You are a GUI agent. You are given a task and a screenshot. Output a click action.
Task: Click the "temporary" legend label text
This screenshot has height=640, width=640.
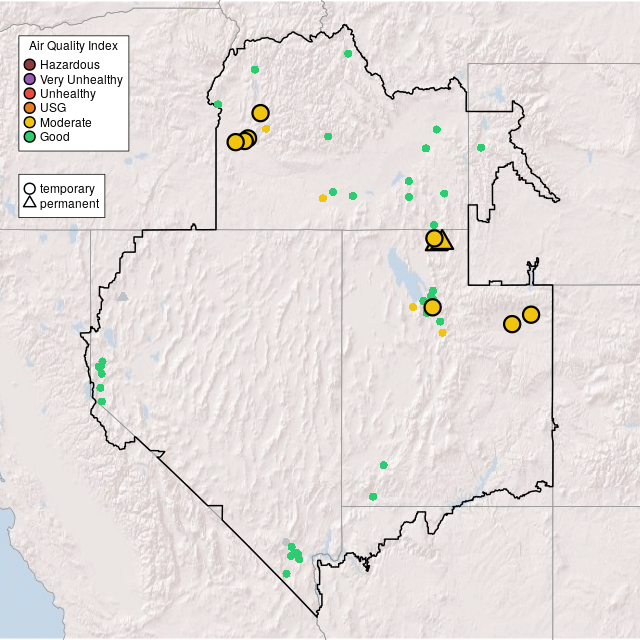tap(67, 188)
